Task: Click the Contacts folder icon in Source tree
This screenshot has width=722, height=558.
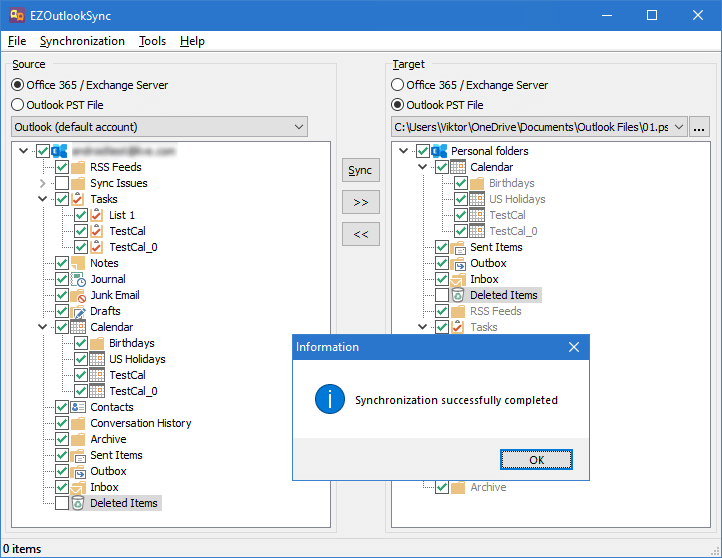Action: (78, 407)
